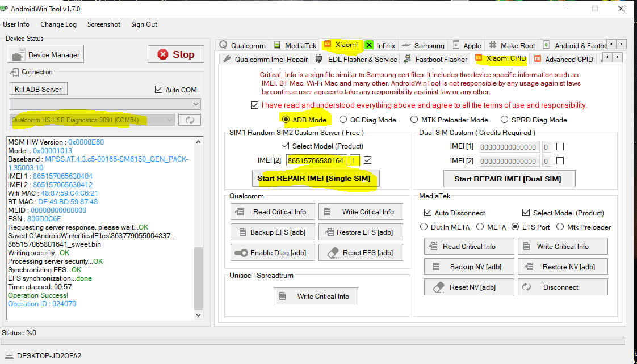
Task: Select ADB Mode radio button
Action: tap(286, 120)
